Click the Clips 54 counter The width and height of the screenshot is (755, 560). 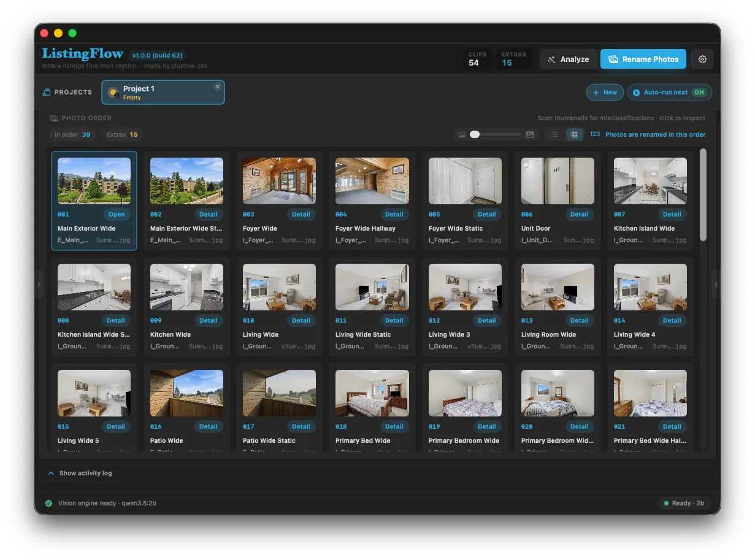click(477, 59)
